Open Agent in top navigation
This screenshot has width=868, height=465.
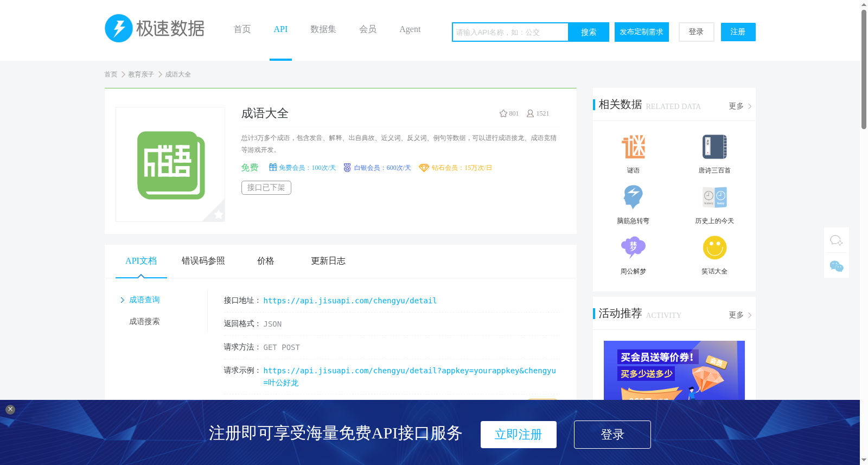click(x=410, y=29)
